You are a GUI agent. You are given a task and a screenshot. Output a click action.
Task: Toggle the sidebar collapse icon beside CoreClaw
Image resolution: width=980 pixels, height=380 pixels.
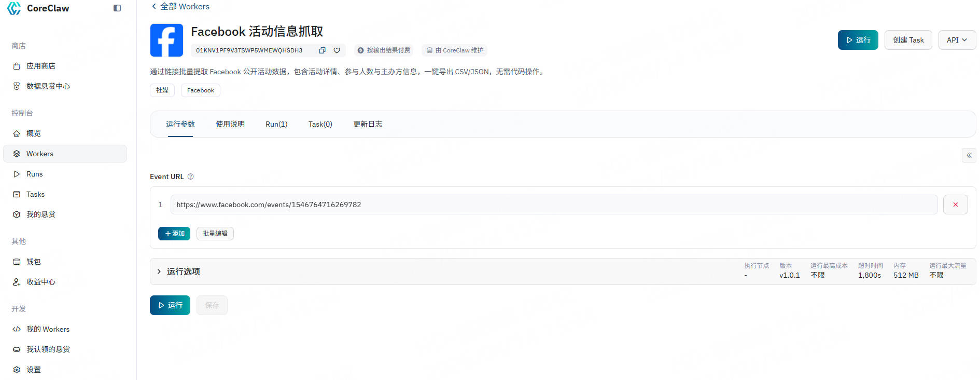[x=117, y=8]
